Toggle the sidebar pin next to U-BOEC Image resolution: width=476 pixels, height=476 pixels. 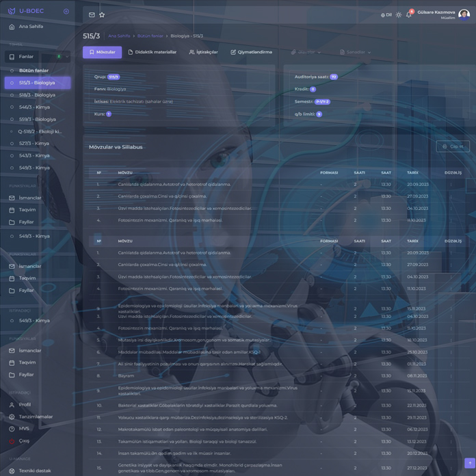pyautogui.click(x=66, y=12)
